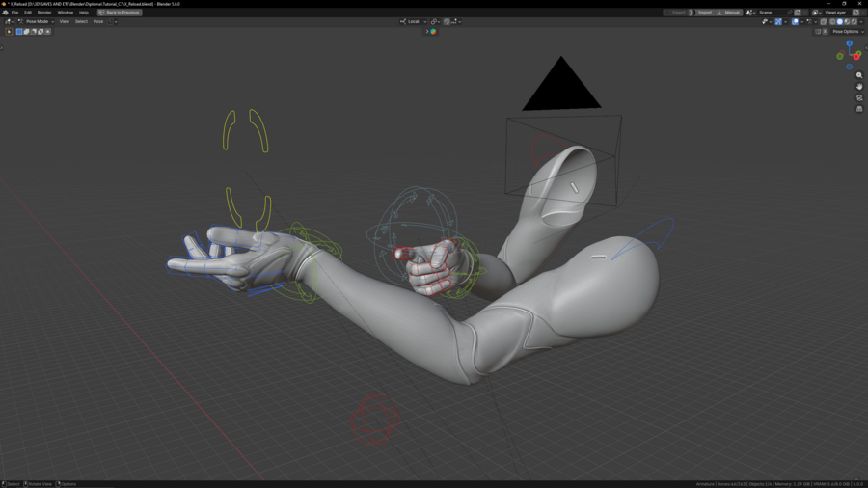
Task: Open the shading options dropdown
Action: pos(861,21)
